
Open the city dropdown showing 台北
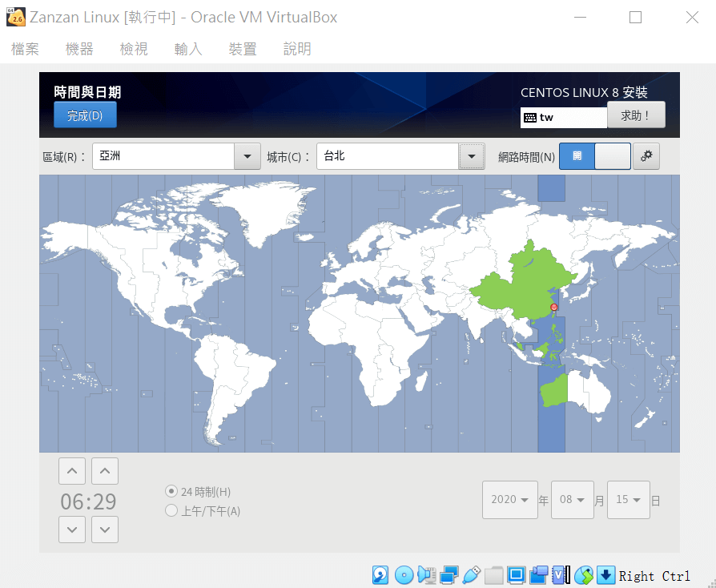400,156
